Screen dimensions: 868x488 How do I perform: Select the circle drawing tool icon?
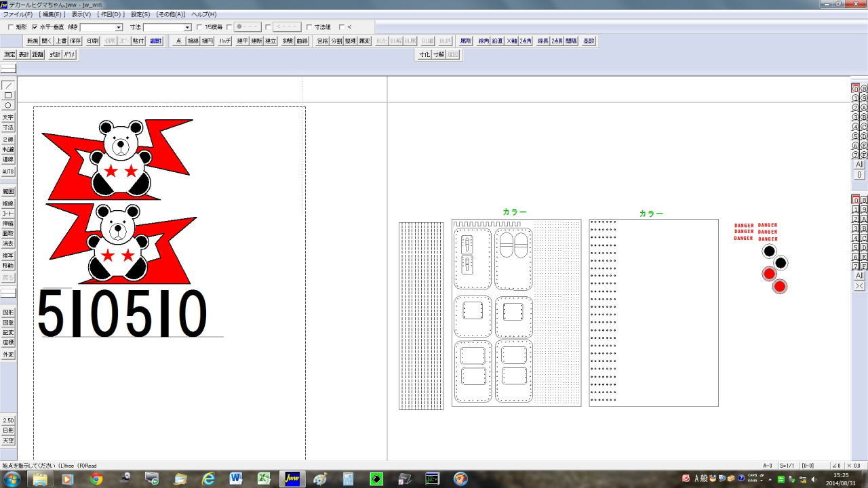point(8,105)
